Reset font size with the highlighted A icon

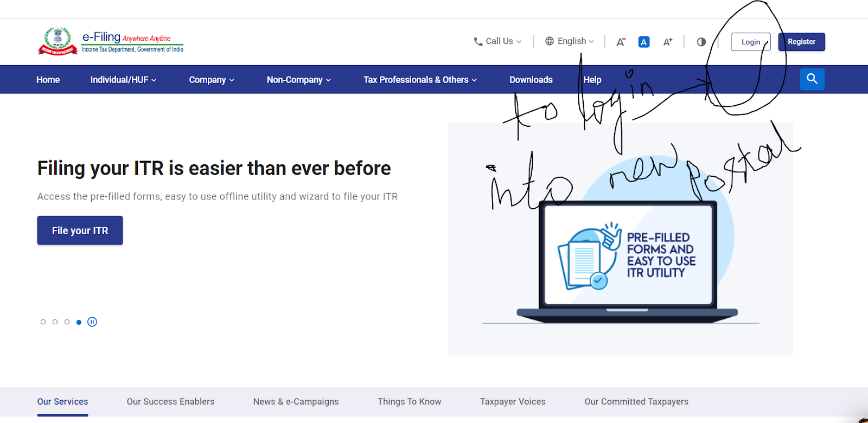click(x=644, y=42)
